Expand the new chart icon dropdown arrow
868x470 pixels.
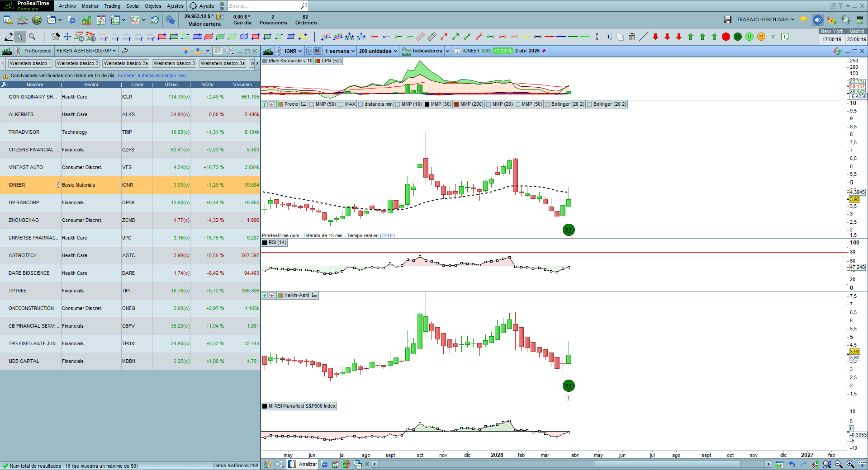point(60,20)
